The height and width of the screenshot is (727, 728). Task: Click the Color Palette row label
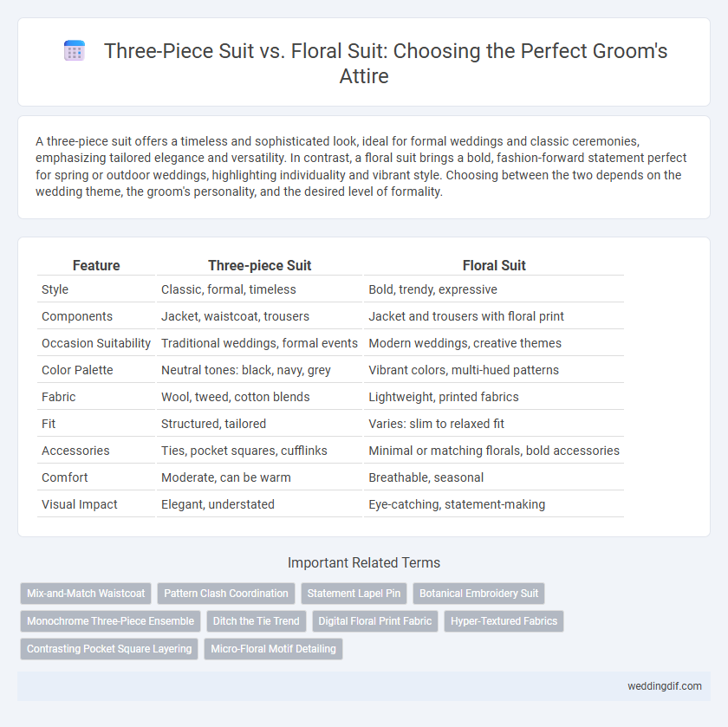click(77, 370)
